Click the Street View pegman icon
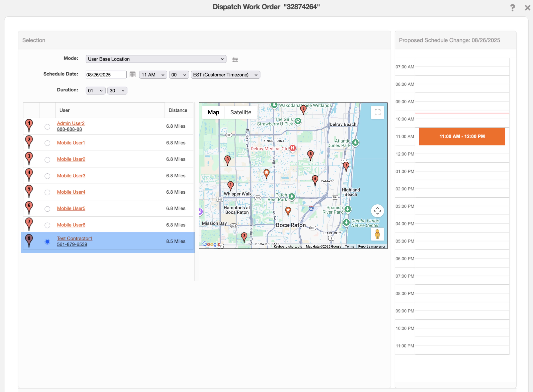Screen dimensions: 533x392 point(377,234)
